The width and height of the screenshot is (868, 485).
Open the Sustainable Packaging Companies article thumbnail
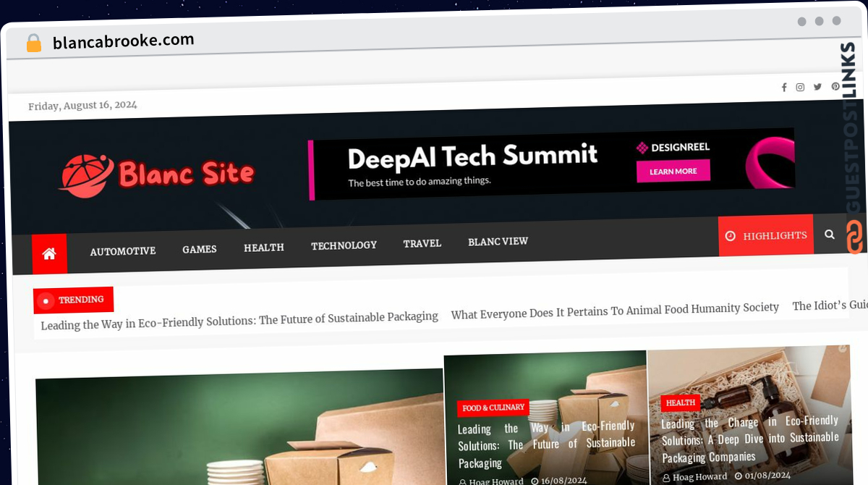749,415
